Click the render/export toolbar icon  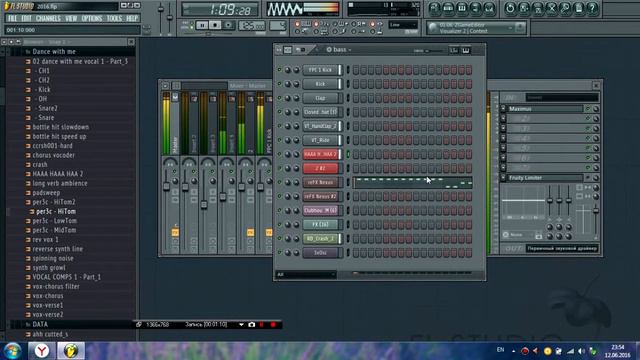coord(538,8)
